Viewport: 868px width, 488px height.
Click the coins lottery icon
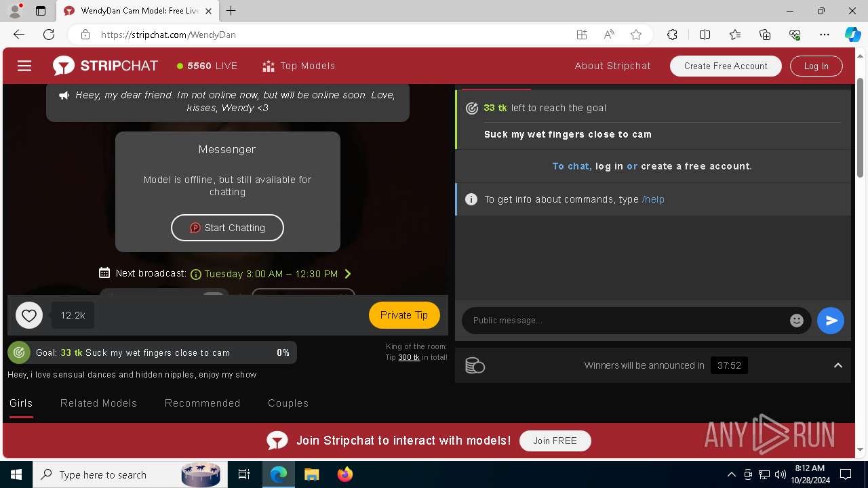point(475,365)
